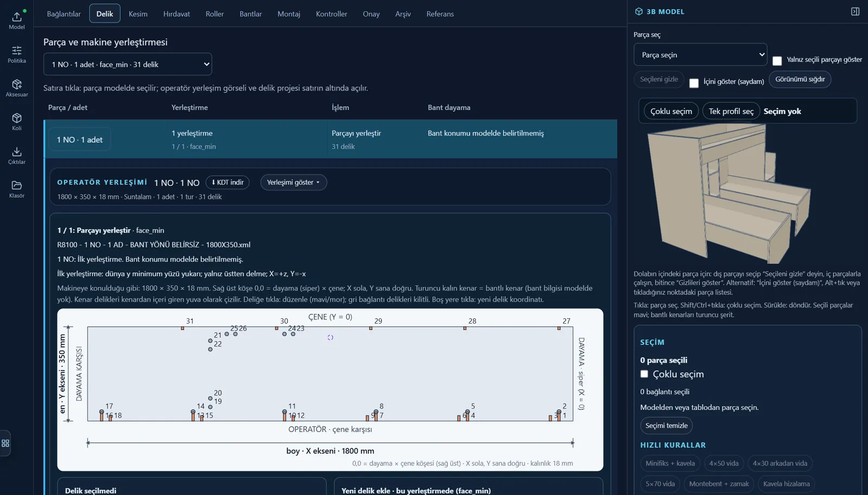Apply the 4×50 vida quick rule
868x495 pixels.
pyautogui.click(x=724, y=463)
